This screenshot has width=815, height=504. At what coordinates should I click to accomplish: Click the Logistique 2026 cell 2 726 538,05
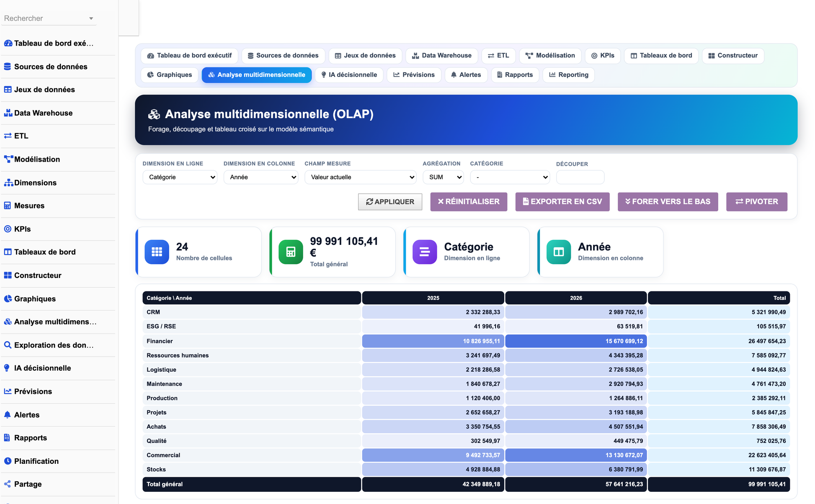click(576, 370)
